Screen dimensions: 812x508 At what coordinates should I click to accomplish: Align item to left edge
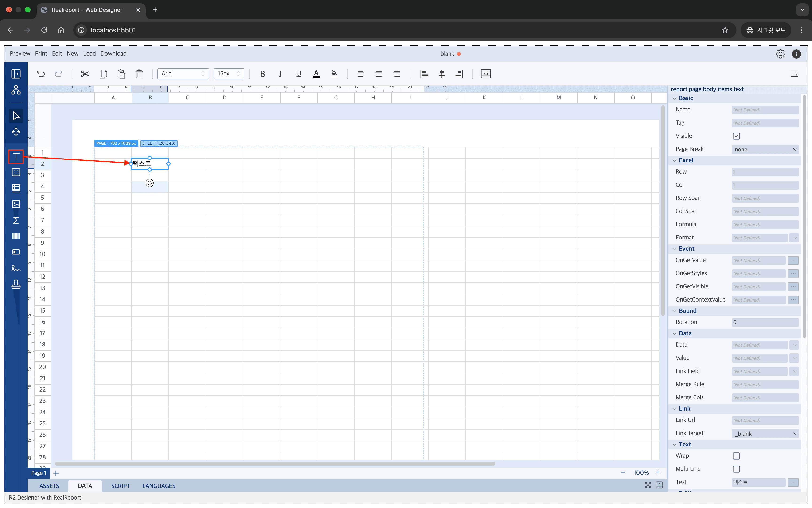(424, 74)
